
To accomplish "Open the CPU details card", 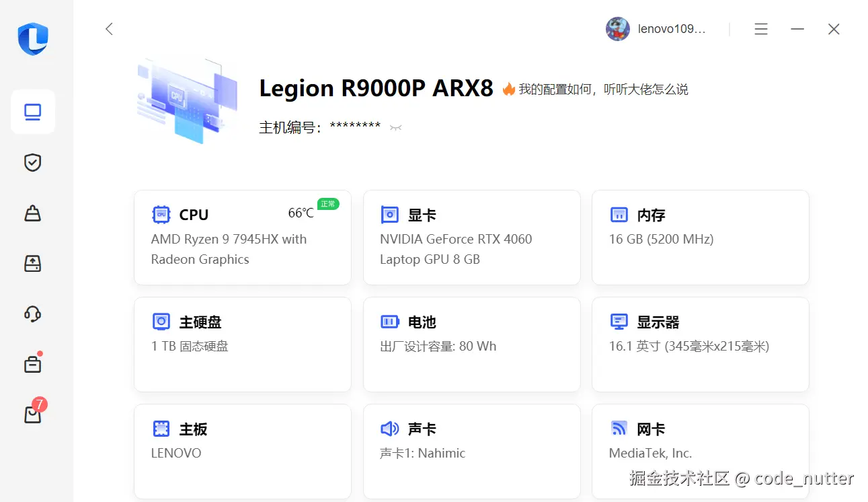I will pos(243,238).
